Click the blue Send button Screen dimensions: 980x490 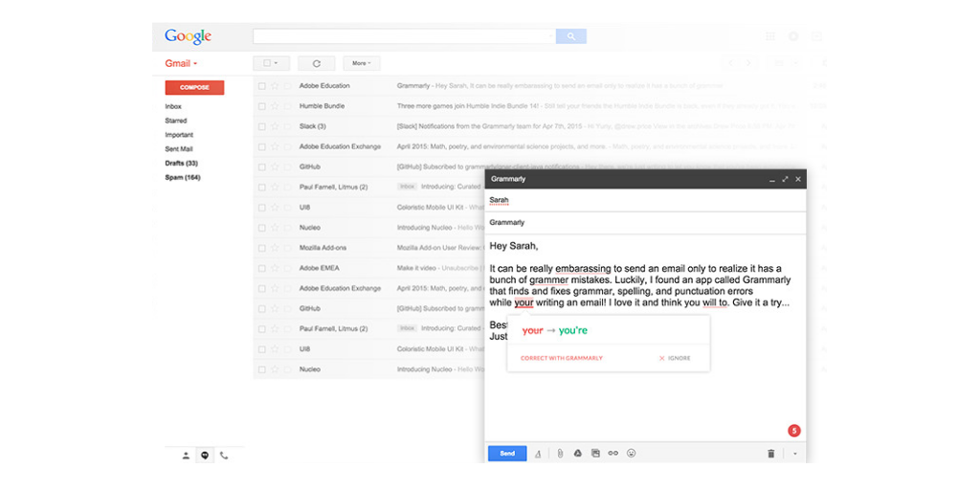507,454
